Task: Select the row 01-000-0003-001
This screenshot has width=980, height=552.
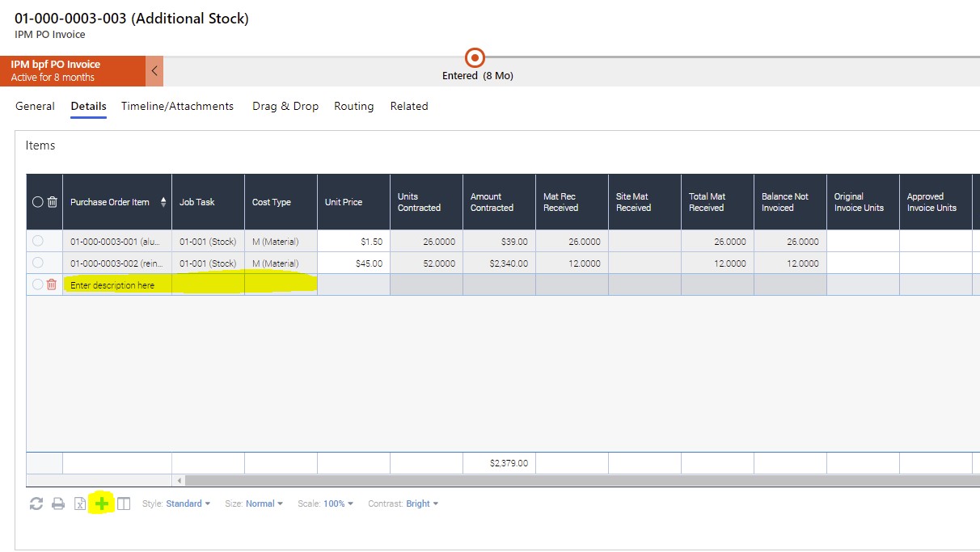Action: [37, 241]
